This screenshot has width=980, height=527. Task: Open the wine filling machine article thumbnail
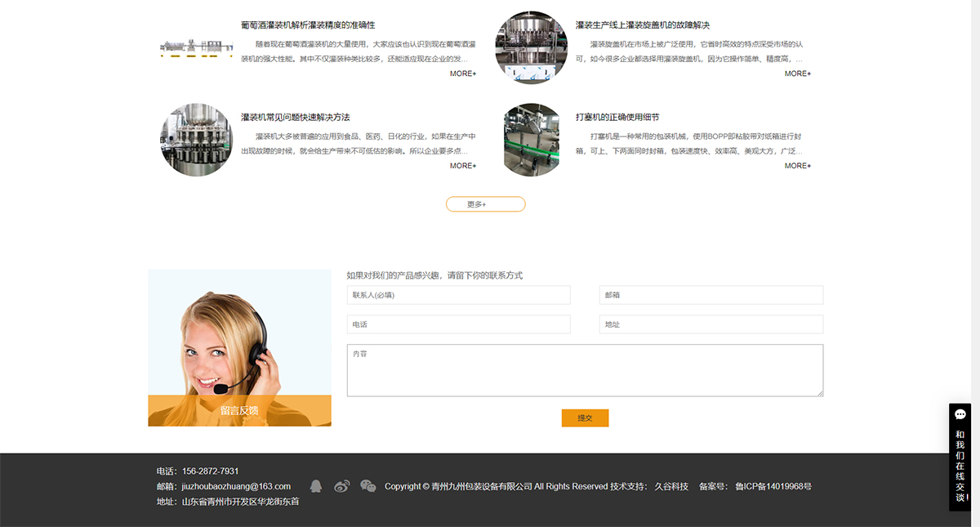coord(196,47)
